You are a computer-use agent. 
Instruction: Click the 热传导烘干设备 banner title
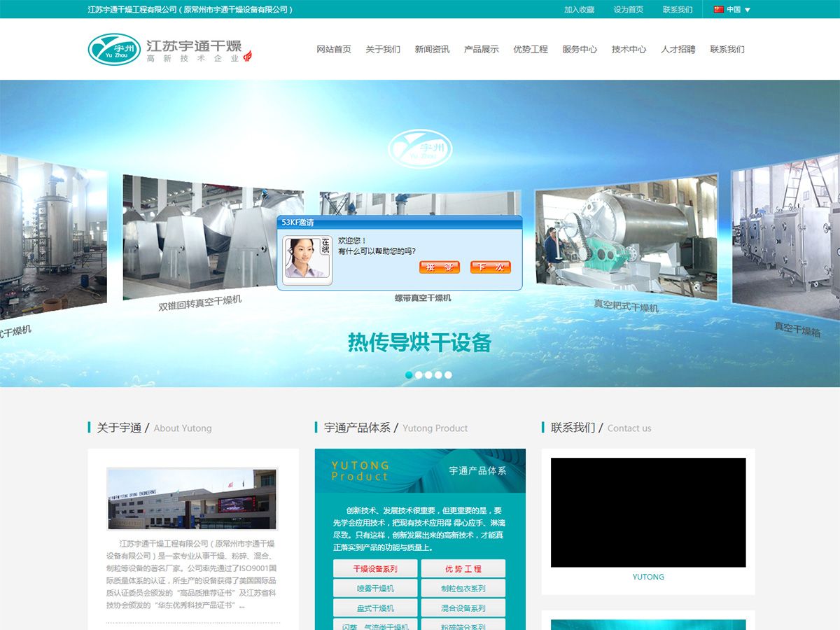pos(420,342)
